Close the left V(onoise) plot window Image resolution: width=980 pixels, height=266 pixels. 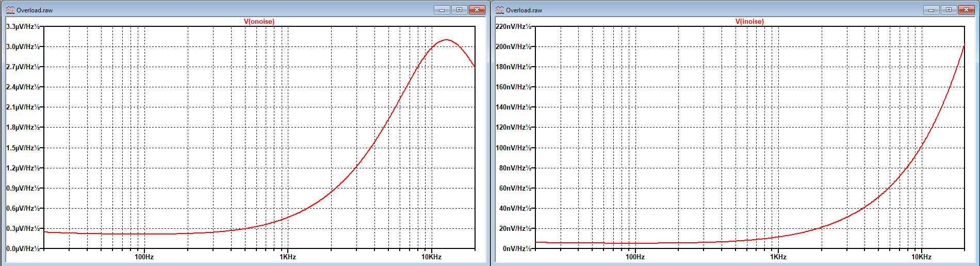click(477, 10)
